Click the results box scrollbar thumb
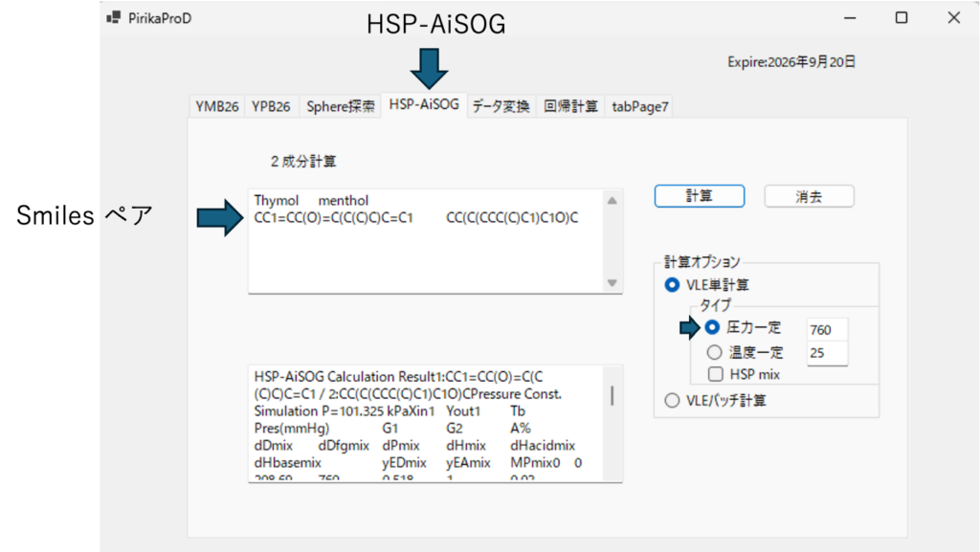Viewport: 980px width, 552px height. coord(612,395)
